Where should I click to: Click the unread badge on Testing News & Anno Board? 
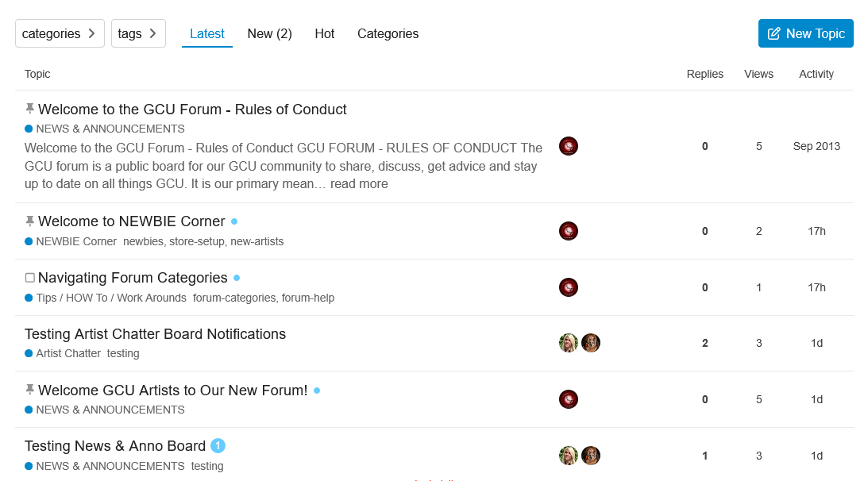coord(218,445)
